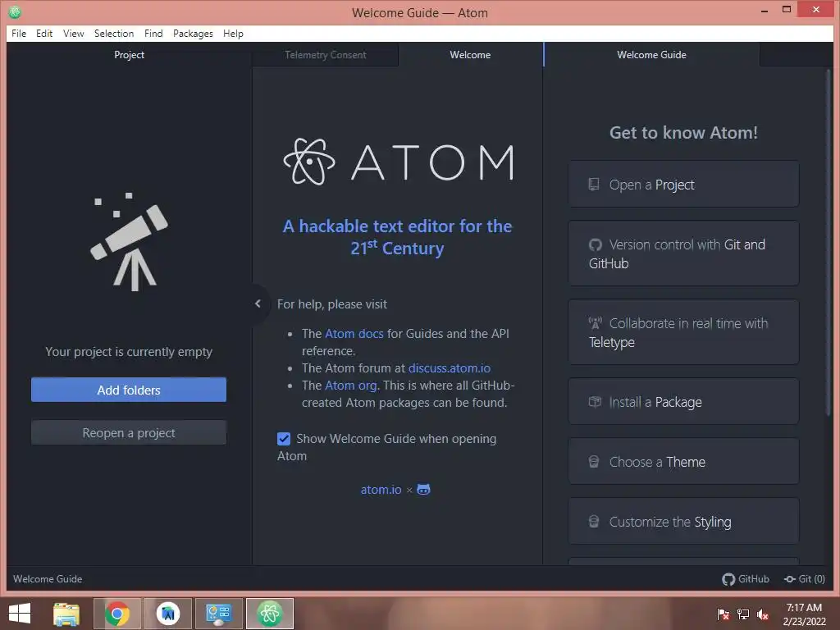Click the clock showing 7:17 AM
This screenshot has height=630, width=840.
click(x=804, y=608)
